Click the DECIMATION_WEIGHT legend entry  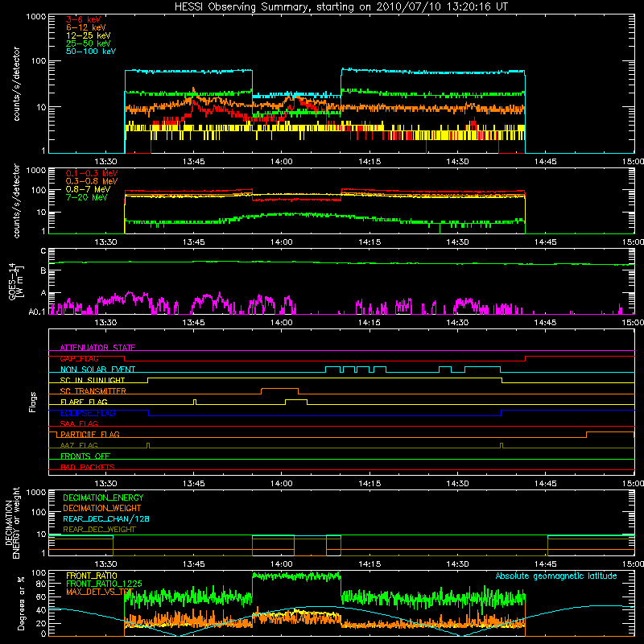[102, 509]
